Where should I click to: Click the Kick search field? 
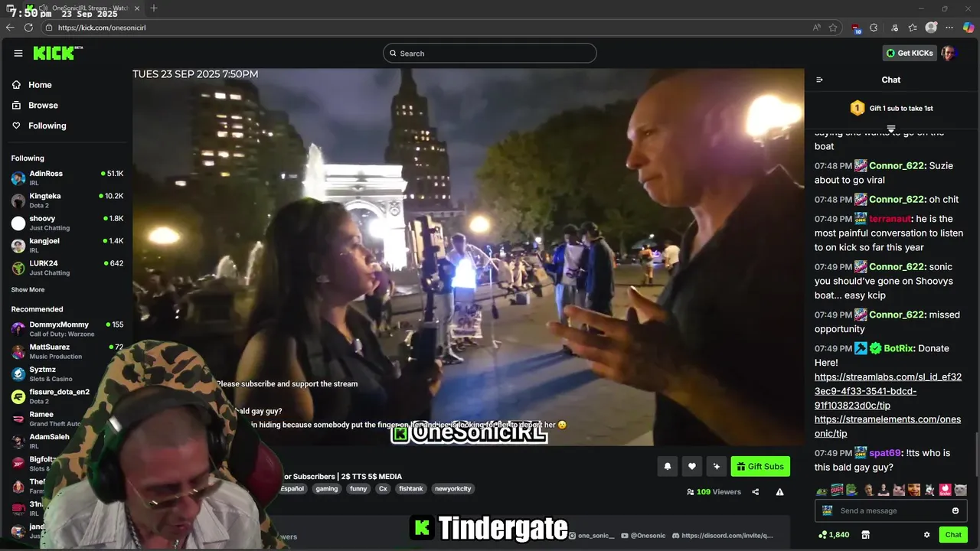pyautogui.click(x=490, y=53)
